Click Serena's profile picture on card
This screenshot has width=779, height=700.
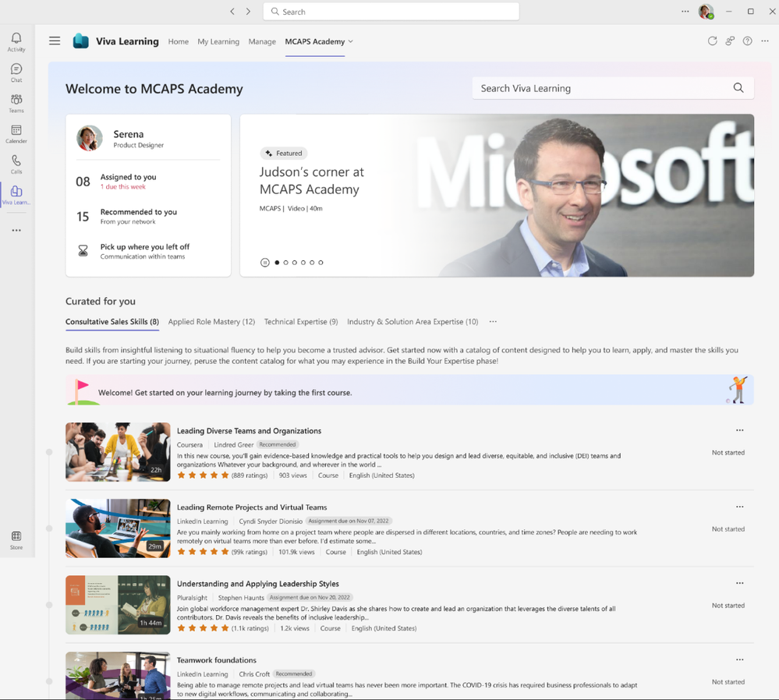click(x=90, y=138)
